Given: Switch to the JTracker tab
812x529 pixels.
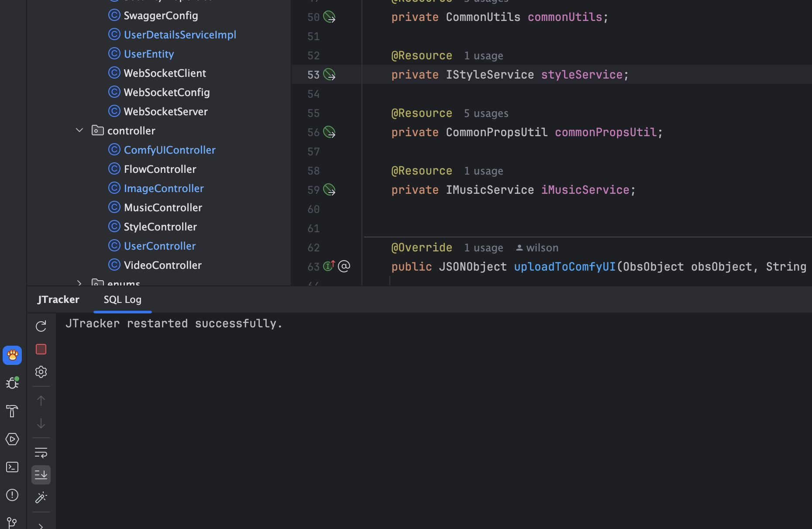Looking at the screenshot, I should point(58,299).
